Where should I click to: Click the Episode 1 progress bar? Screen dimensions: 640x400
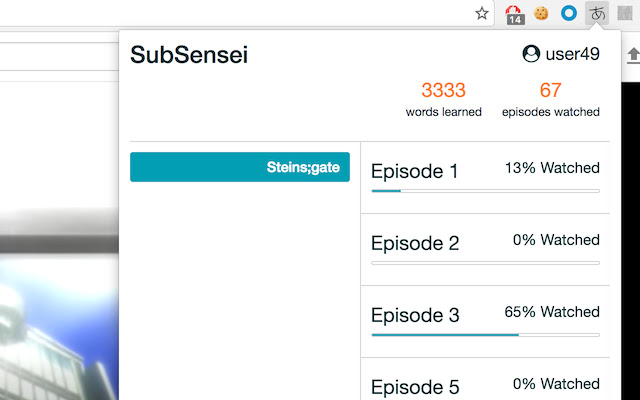[485, 190]
